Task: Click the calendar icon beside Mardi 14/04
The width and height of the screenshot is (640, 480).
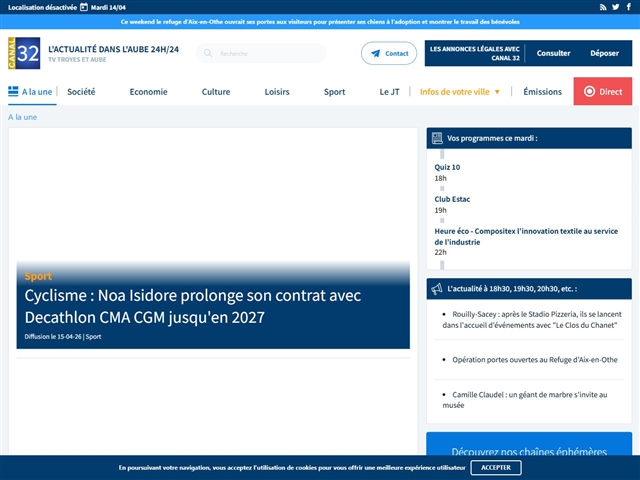Action: [84, 7]
